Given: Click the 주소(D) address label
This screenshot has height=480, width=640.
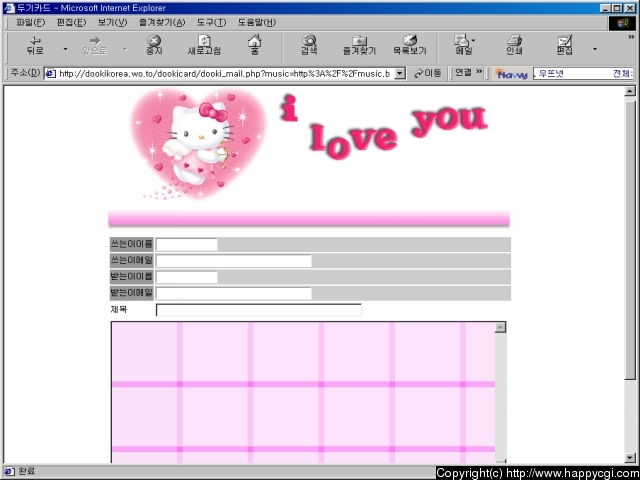Looking at the screenshot, I should tap(25, 73).
